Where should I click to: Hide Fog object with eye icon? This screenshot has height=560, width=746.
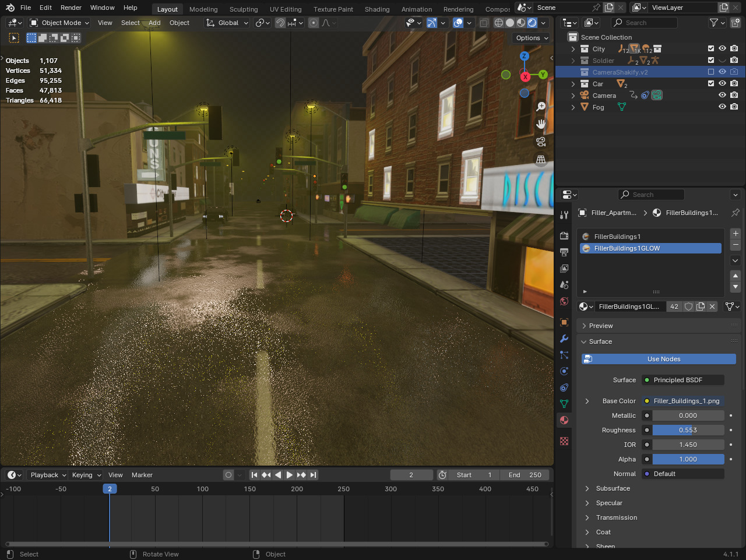pyautogui.click(x=723, y=107)
